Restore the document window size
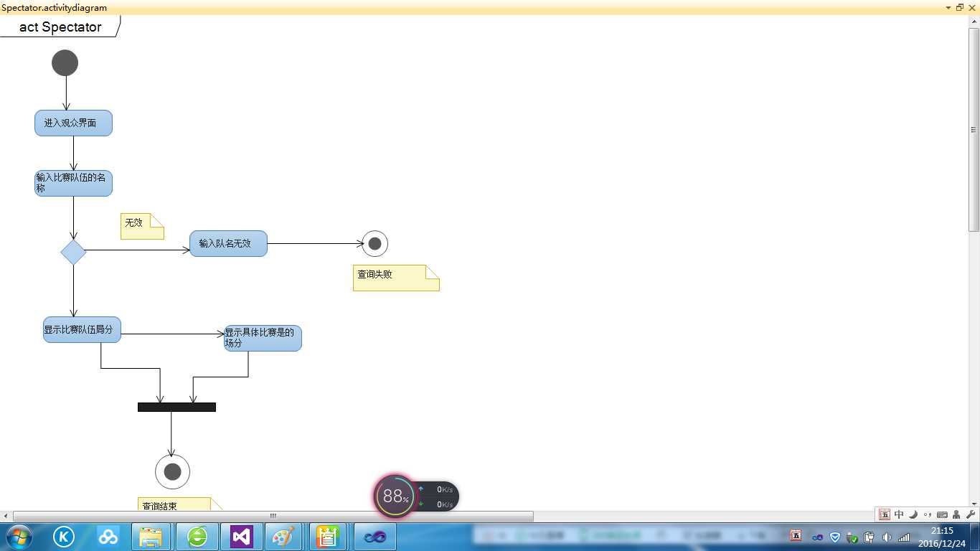Screen dimensions: 980x551 point(960,7)
